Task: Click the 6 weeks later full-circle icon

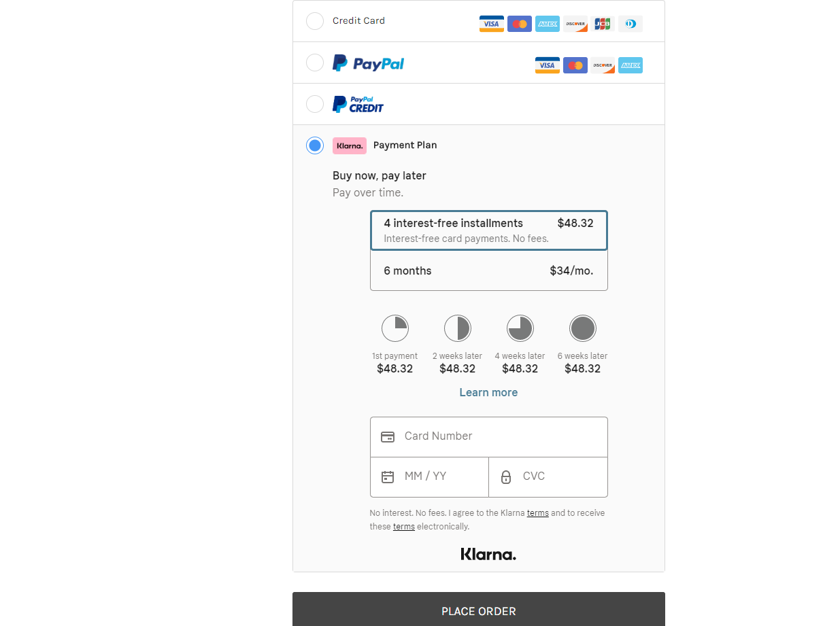Action: [x=582, y=328]
